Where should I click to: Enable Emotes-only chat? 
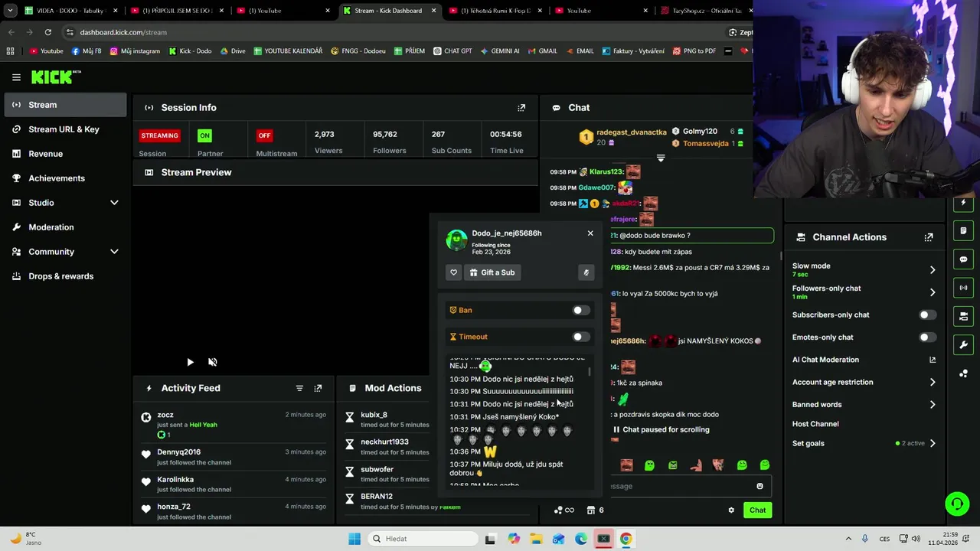point(928,337)
